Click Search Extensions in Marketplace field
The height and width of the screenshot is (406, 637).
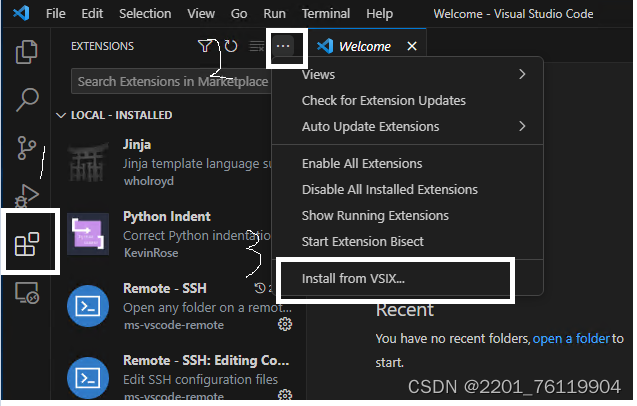171,81
